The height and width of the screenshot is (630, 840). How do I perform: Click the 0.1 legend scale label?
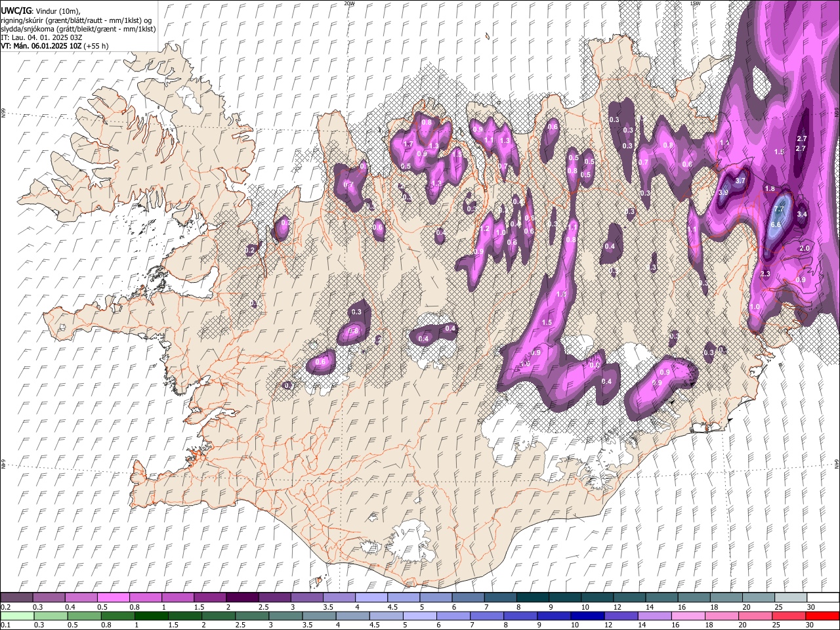(x=7, y=624)
